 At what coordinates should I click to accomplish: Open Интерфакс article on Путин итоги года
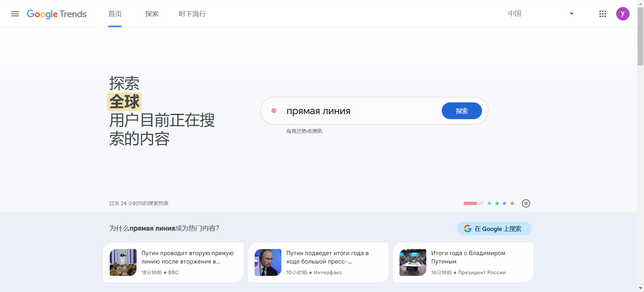(x=318, y=262)
